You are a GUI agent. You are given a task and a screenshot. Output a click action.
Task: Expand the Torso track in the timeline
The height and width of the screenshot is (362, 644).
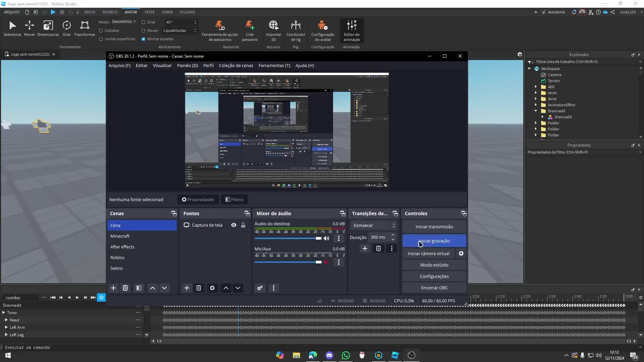coord(4,312)
